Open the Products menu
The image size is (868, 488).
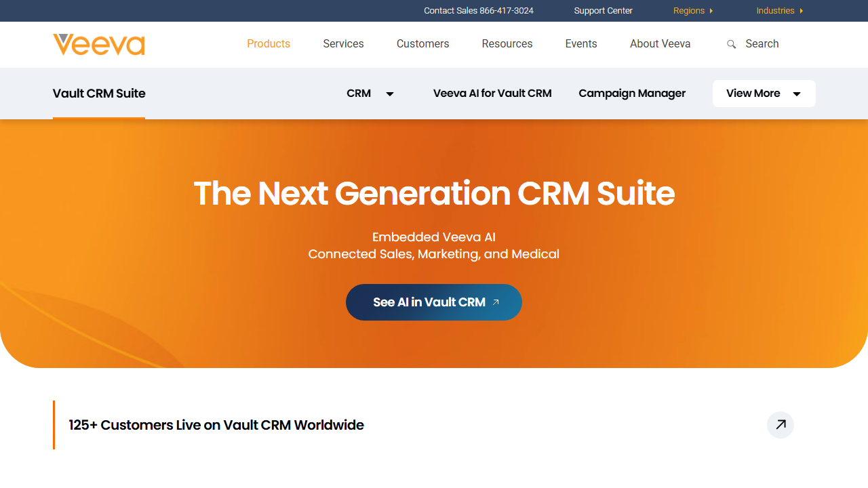tap(269, 44)
